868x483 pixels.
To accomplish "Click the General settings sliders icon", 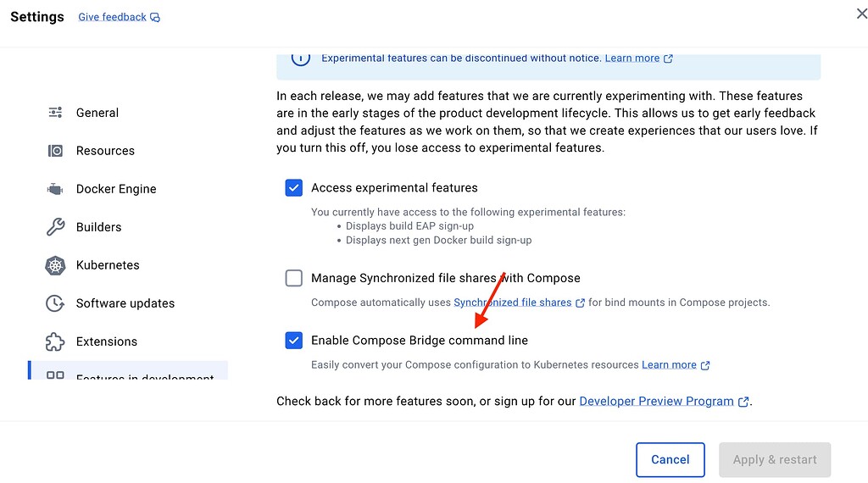I will (55, 113).
